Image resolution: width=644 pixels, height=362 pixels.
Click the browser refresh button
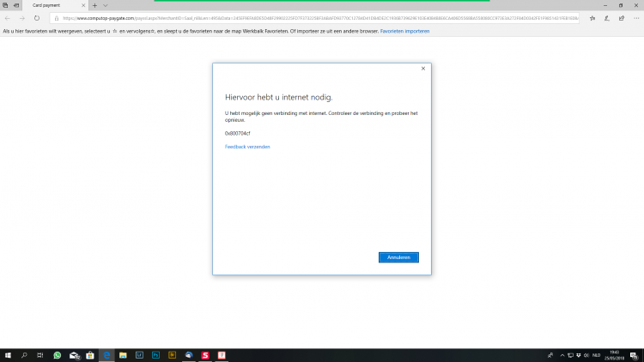[37, 17]
